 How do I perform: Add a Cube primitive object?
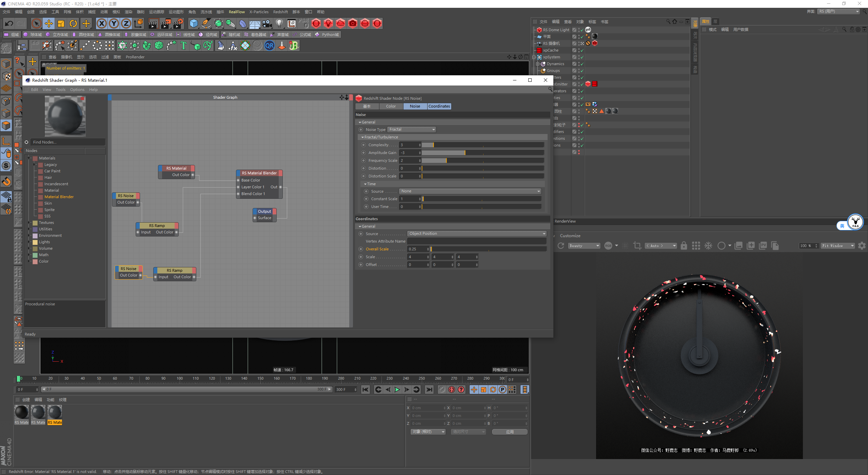tap(194, 23)
